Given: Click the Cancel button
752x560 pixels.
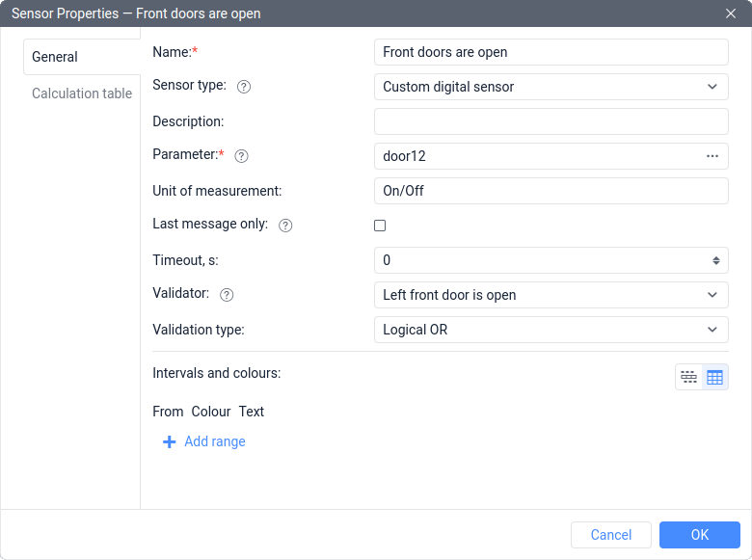Looking at the screenshot, I should [611, 535].
